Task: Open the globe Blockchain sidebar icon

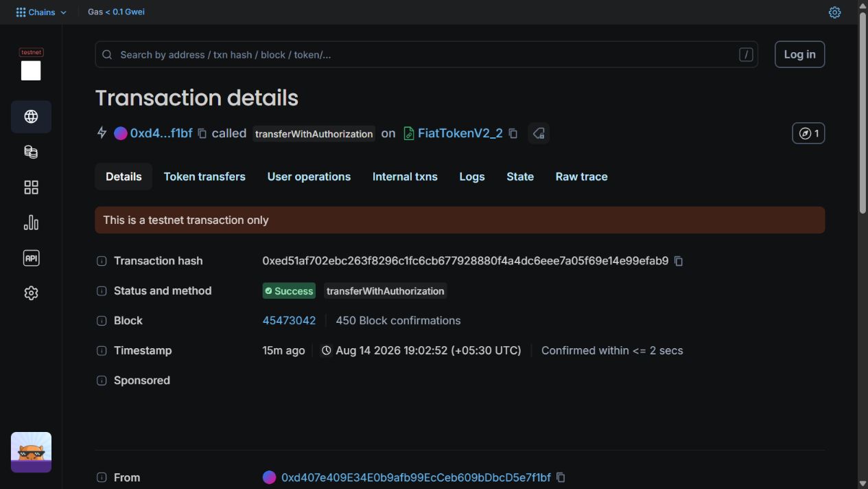Action: click(31, 117)
